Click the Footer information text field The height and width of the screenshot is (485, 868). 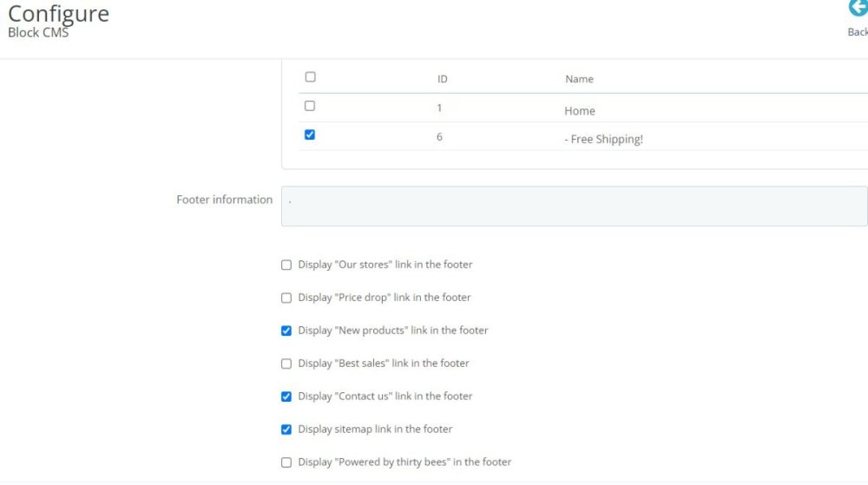coord(573,206)
